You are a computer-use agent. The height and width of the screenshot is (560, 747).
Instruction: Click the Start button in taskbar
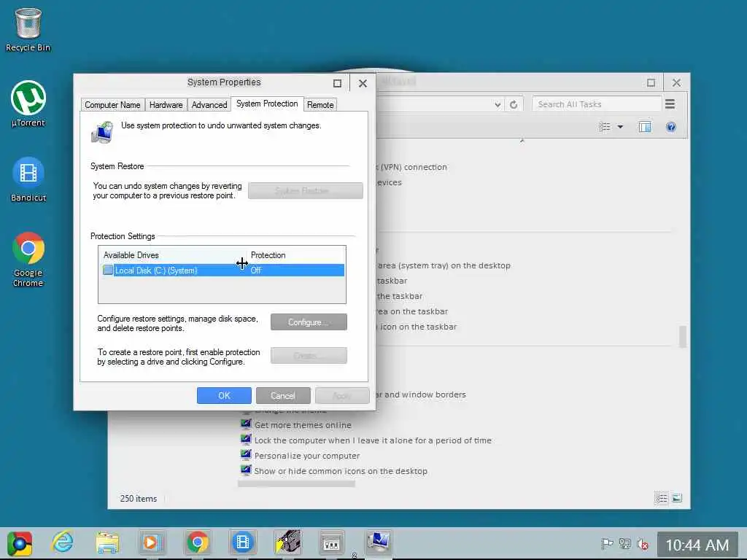click(x=20, y=542)
